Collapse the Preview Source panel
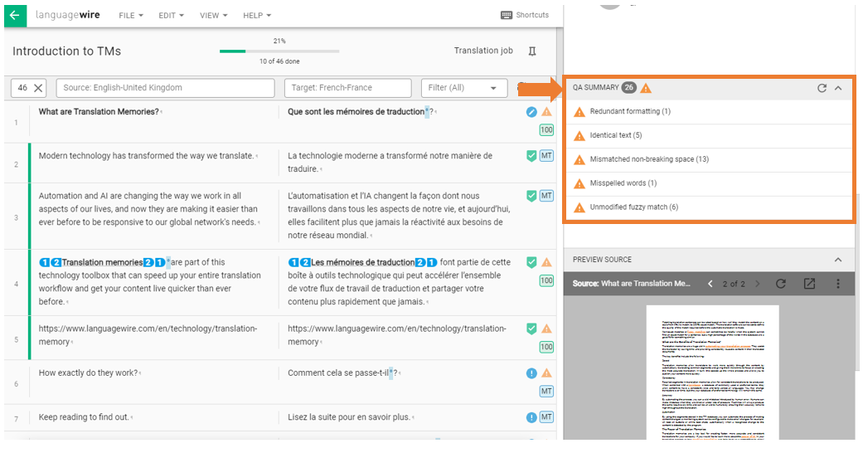 pyautogui.click(x=838, y=260)
